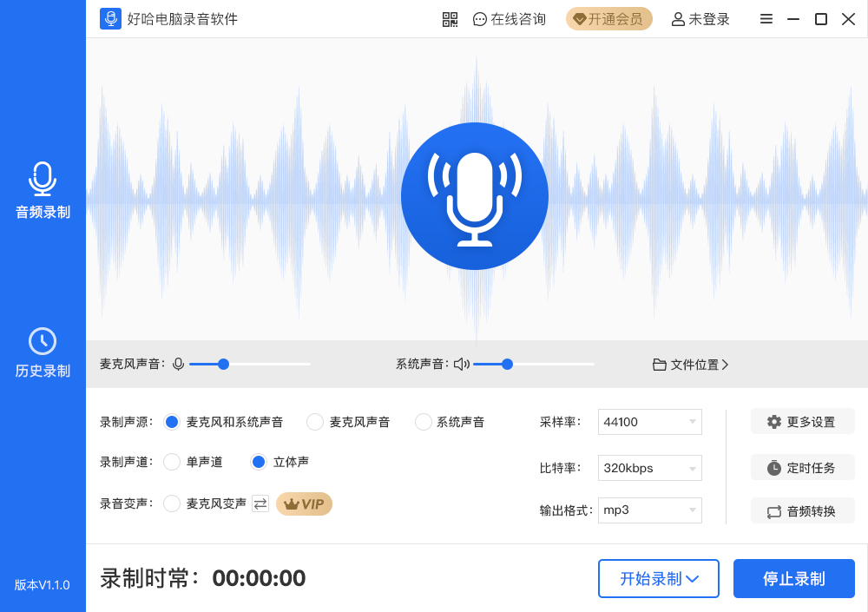Open the bitrate 320kbps dropdown
868x612 pixels.
[x=649, y=467]
